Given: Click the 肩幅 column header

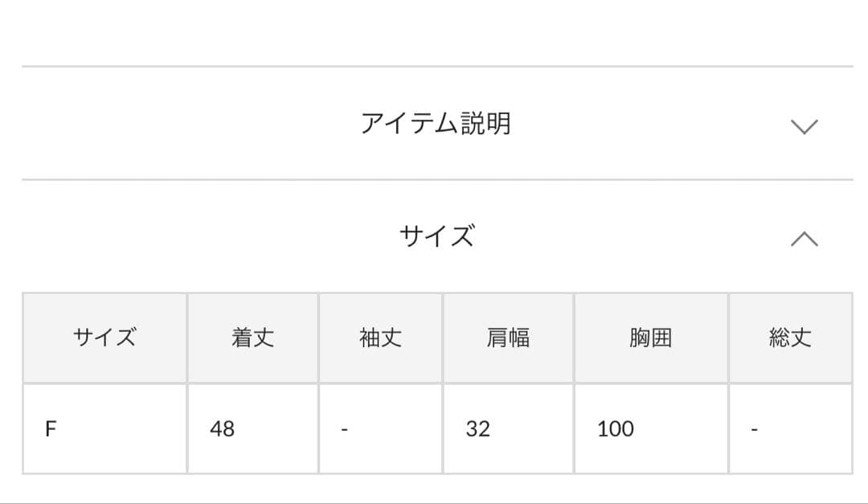Looking at the screenshot, I should (507, 338).
